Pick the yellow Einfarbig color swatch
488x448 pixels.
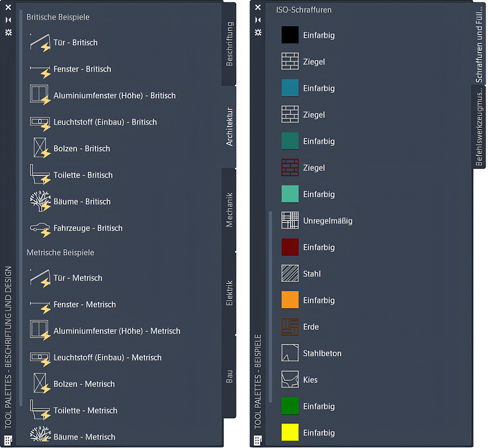point(290,432)
